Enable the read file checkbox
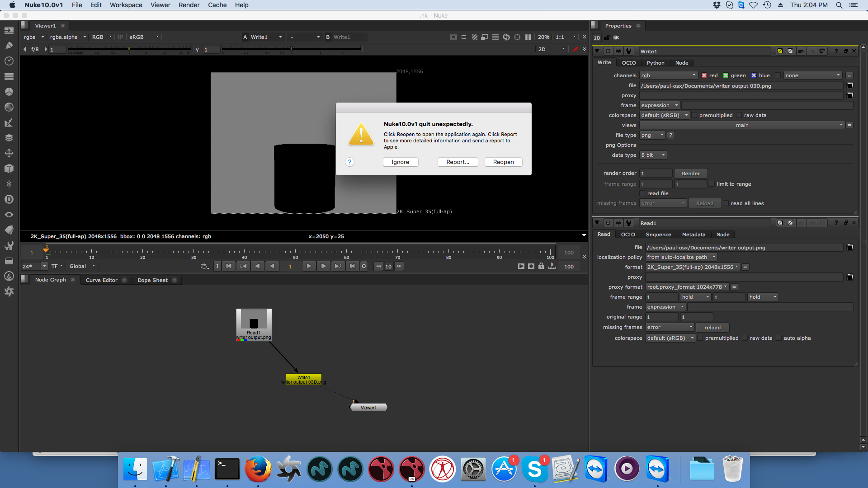The height and width of the screenshot is (488, 868). [x=642, y=193]
